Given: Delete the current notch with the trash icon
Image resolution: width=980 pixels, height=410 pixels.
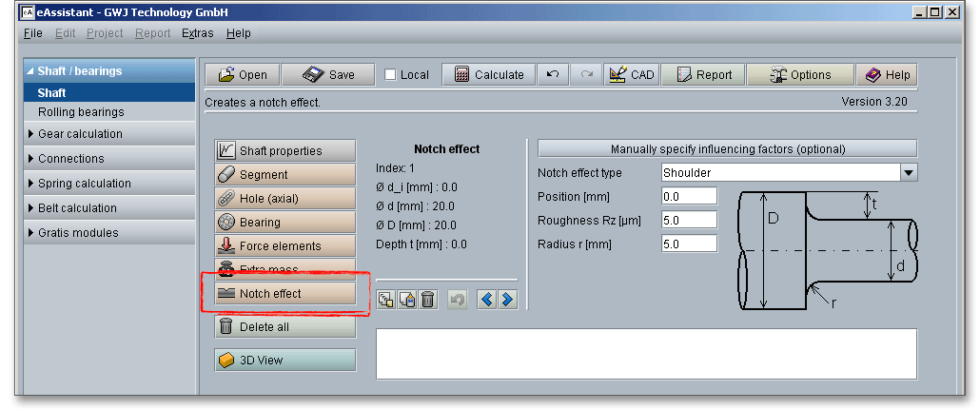Looking at the screenshot, I should point(428,300).
